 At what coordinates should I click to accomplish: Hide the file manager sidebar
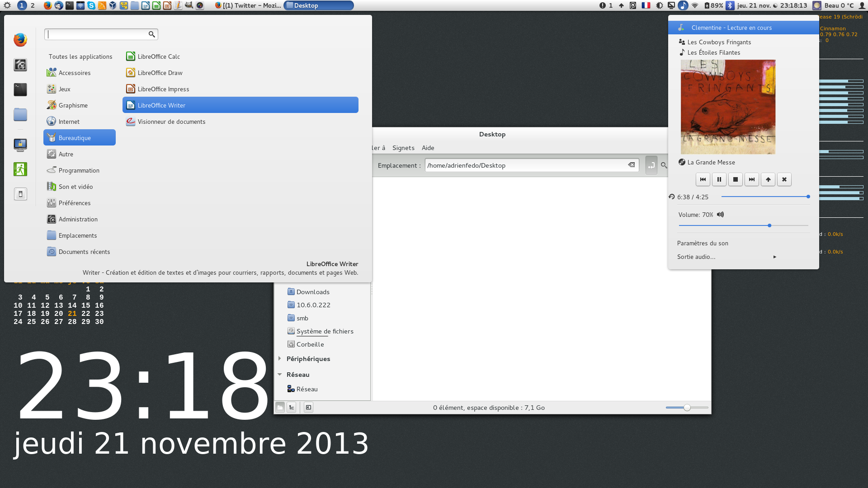click(x=308, y=408)
